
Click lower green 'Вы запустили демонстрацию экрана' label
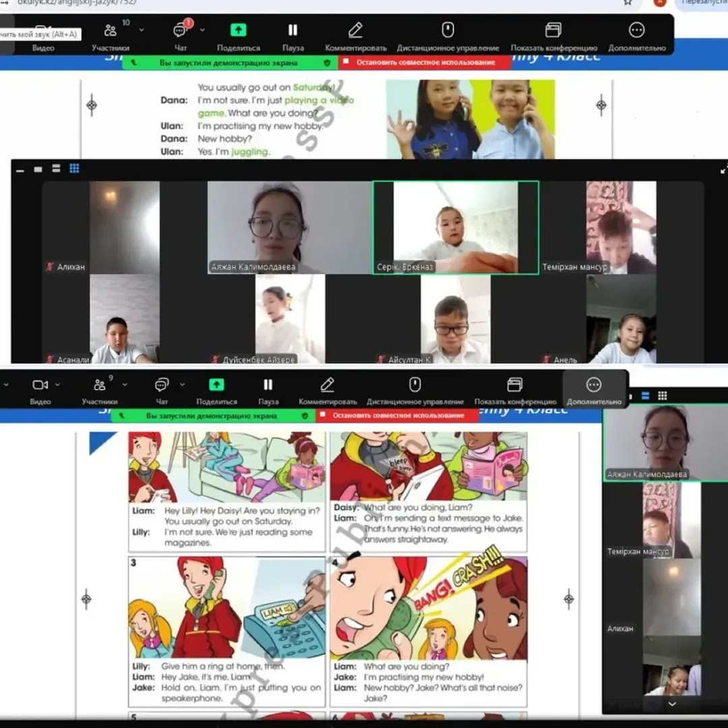pos(211,416)
